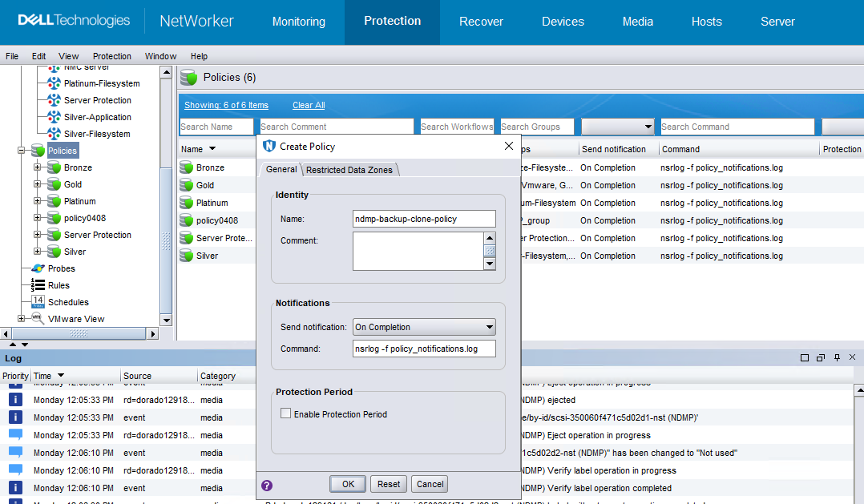
Task: Click the Silver-Filesystem group icon
Action: click(x=54, y=134)
